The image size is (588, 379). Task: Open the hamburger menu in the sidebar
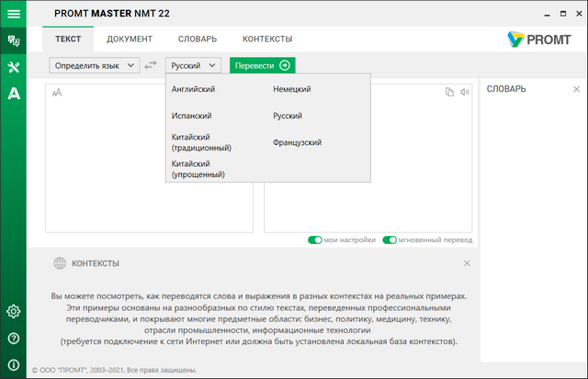tap(13, 14)
